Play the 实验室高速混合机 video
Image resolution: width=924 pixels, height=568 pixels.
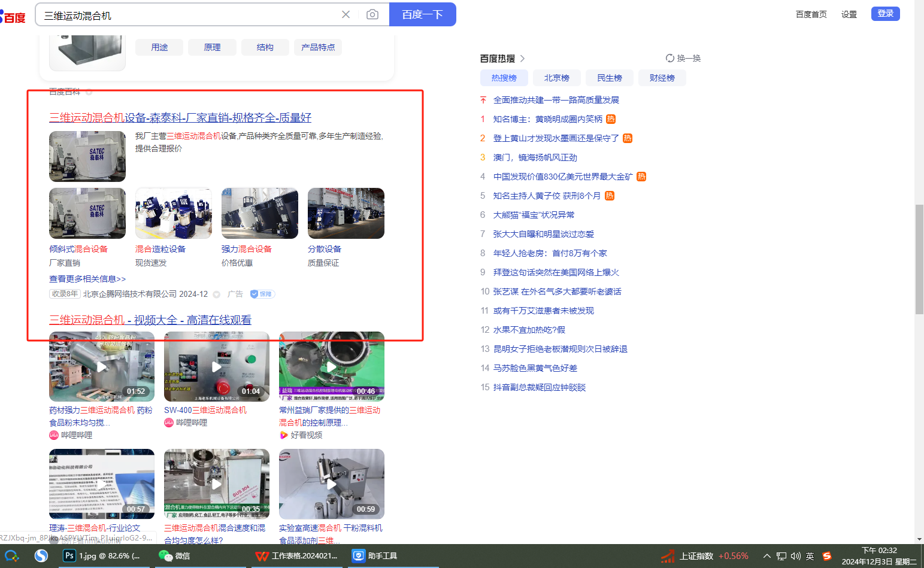(332, 484)
